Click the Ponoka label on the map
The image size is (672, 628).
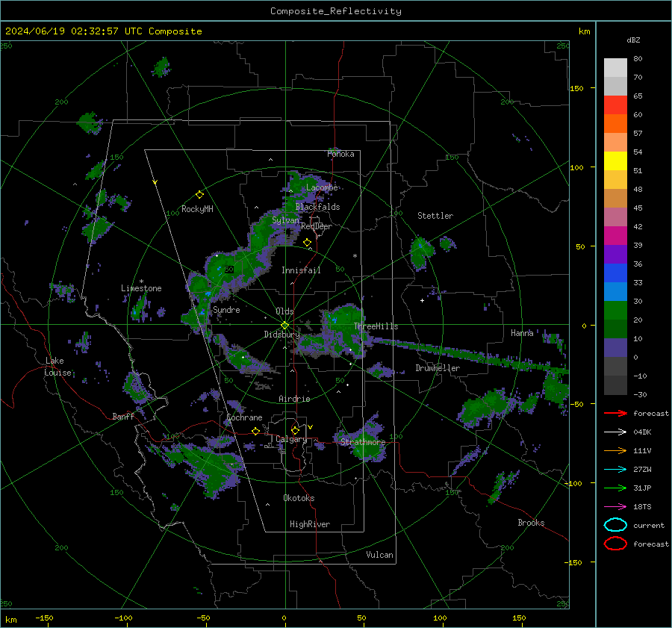coord(340,154)
